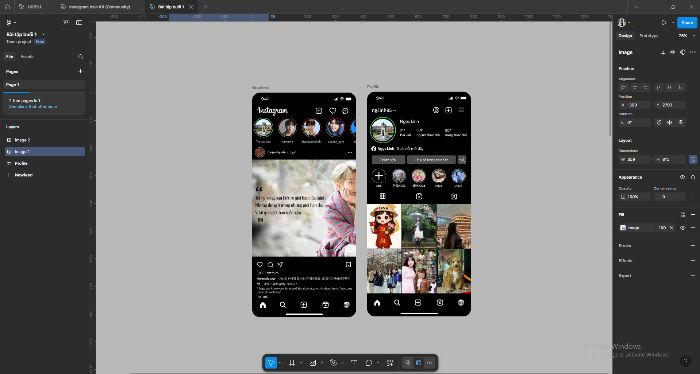Click the mask icon in Image header
Screen dimensions: 700x374
[683, 52]
